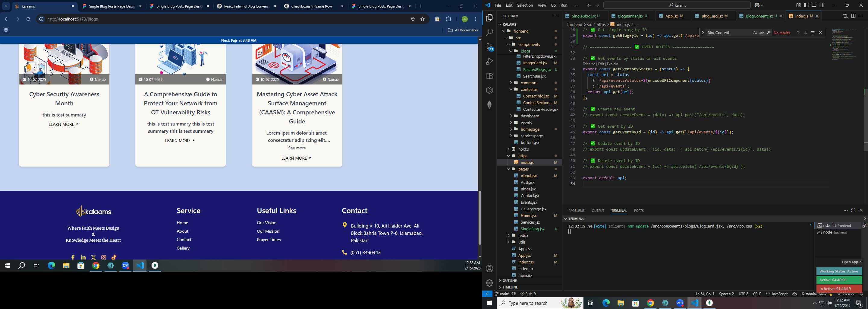Click LEARN MORE on Cyber Security Awareness card
Image resolution: width=868 pixels, height=309 pixels.
click(64, 125)
